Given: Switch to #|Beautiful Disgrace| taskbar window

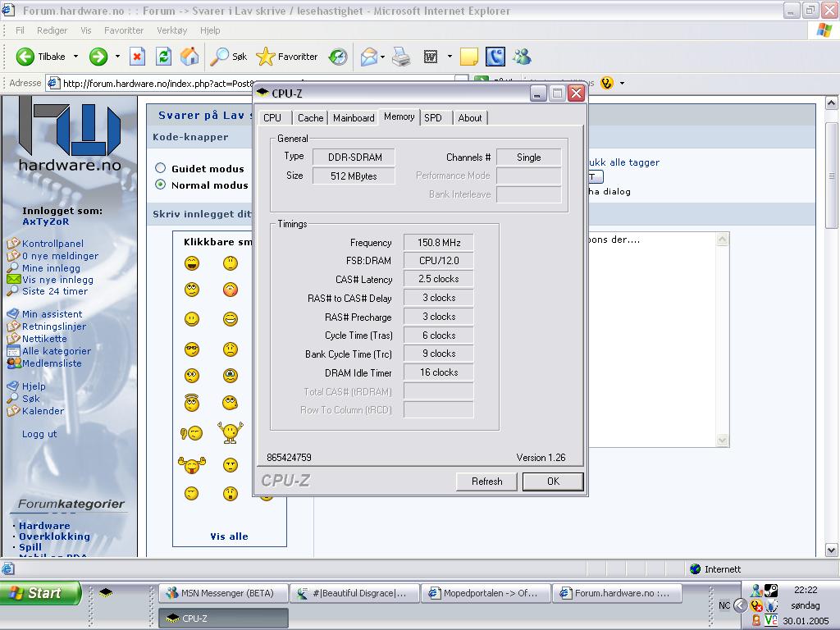Looking at the screenshot, I should pyautogui.click(x=354, y=593).
